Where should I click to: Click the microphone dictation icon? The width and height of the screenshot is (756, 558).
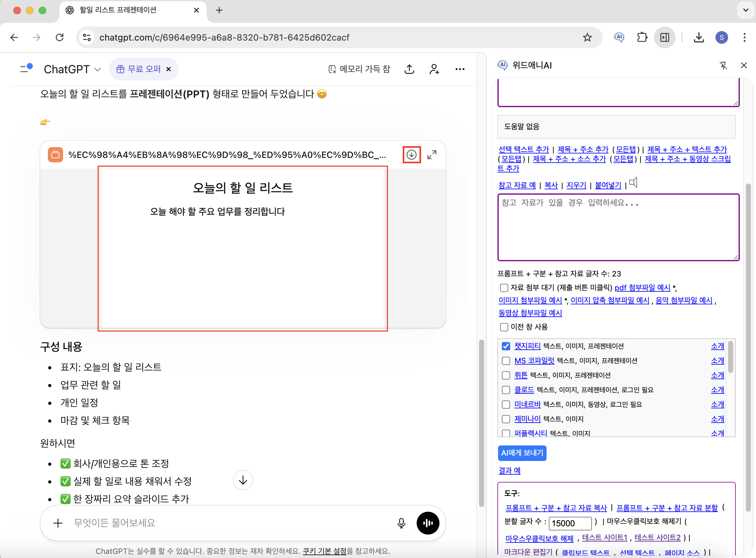click(x=401, y=523)
